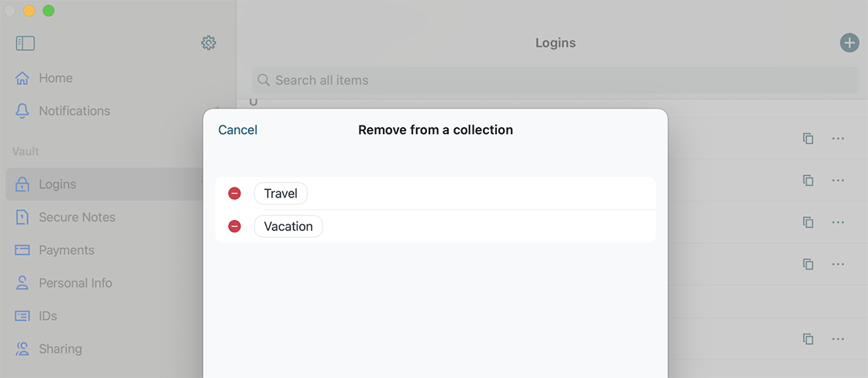Click the copy icon in the first login row
This screenshot has width=868, height=378.
(x=808, y=139)
